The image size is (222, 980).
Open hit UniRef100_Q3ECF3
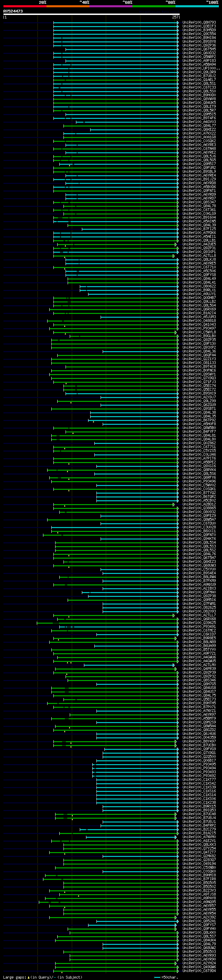coord(199,26)
